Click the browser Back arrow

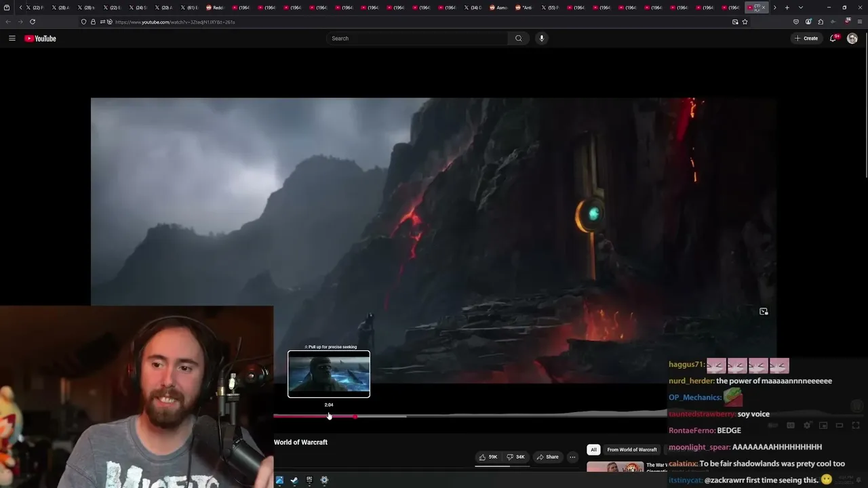point(8,22)
